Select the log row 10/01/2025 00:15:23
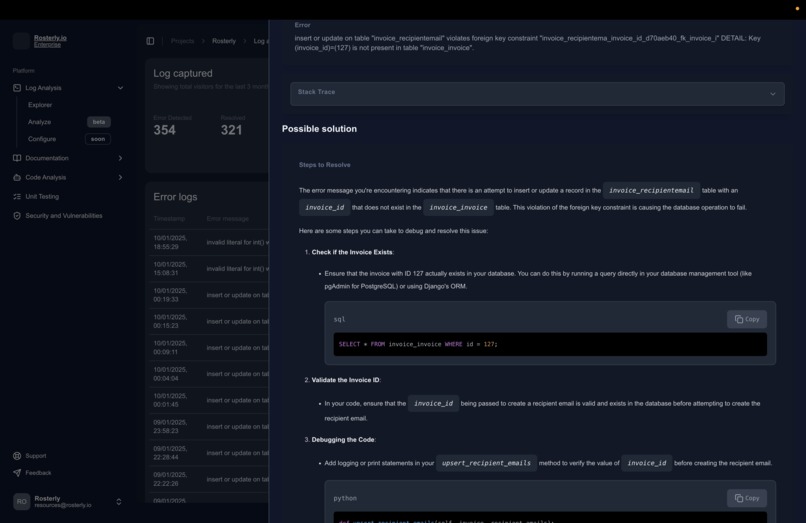The height and width of the screenshot is (523, 806). coord(209,321)
